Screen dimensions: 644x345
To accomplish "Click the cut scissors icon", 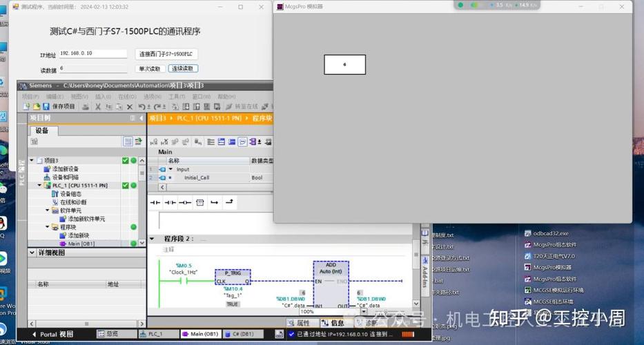I will pos(98,107).
